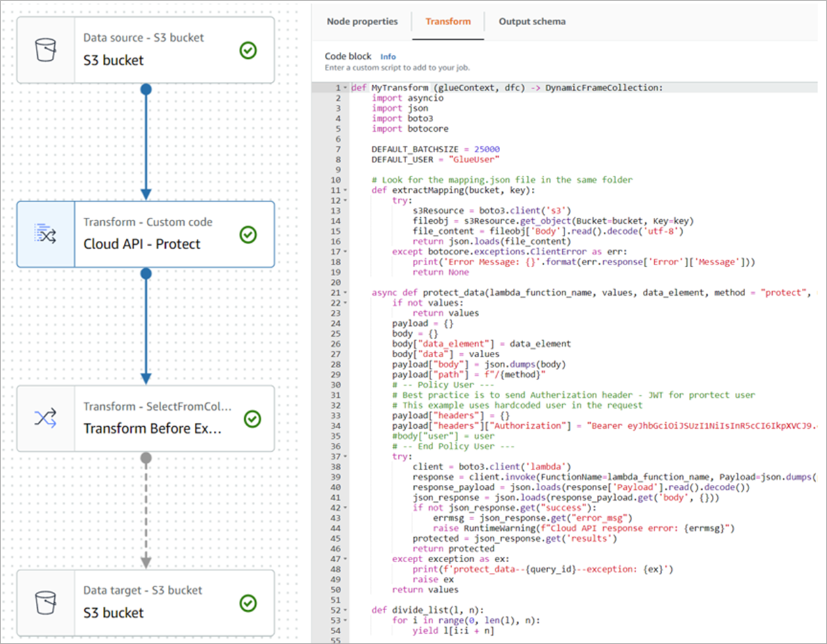
Task: Select the Transform tab
Action: click(x=447, y=22)
